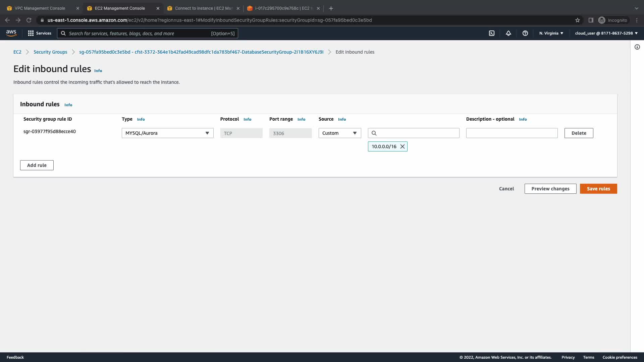Open the cloud_user account menu

pyautogui.click(x=606, y=33)
